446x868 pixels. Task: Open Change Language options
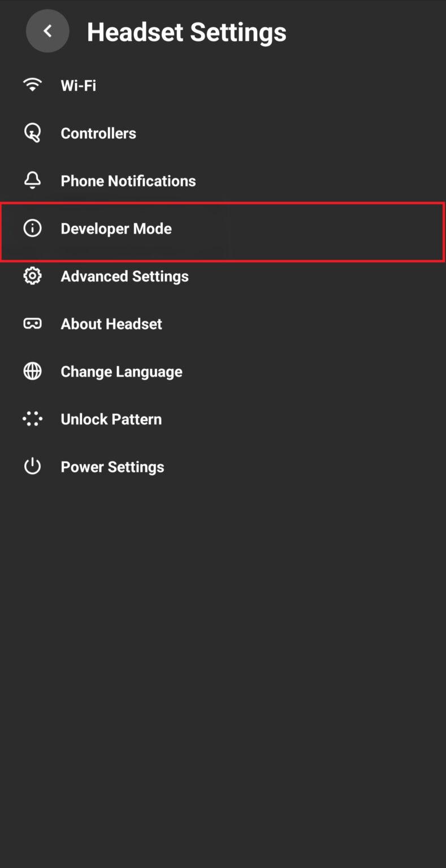pos(121,371)
